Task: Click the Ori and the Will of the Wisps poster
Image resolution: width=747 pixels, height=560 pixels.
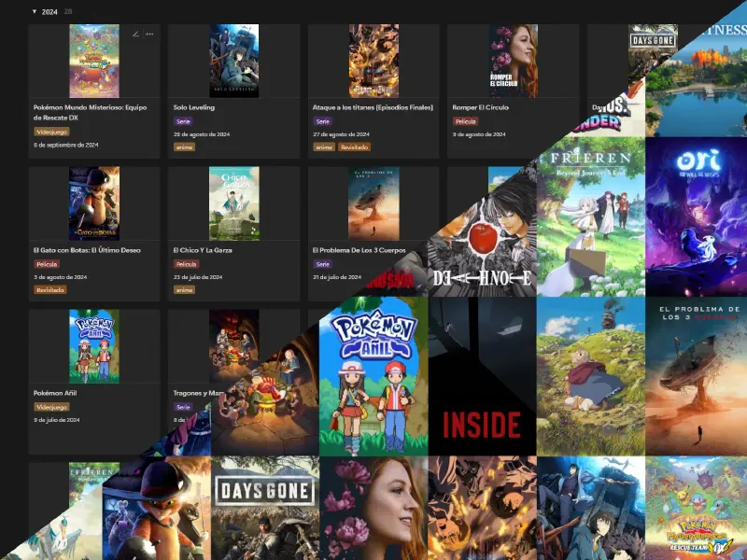Action: coord(697,219)
